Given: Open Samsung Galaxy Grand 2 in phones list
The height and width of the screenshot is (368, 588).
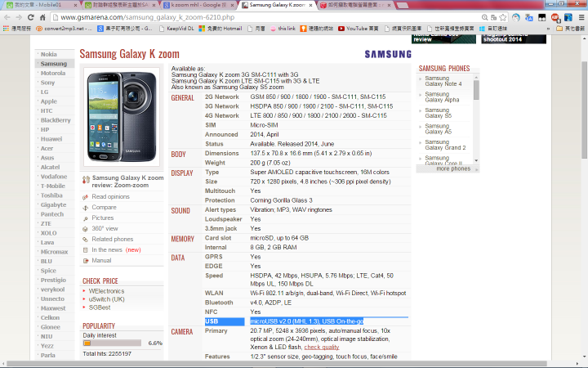Looking at the screenshot, I should click(x=445, y=145).
